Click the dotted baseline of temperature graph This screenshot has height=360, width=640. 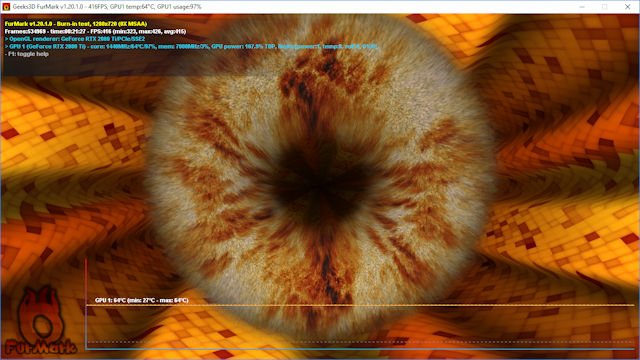click(x=360, y=342)
